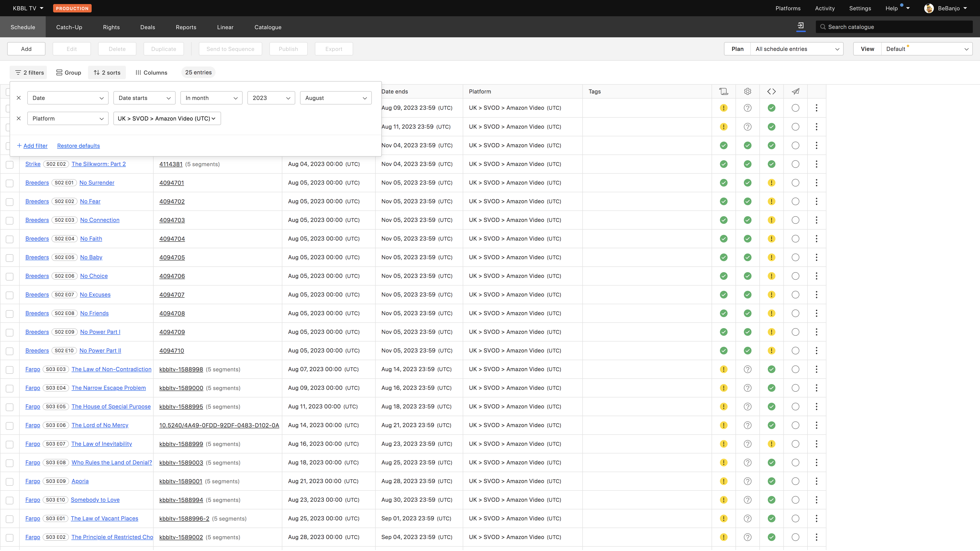Switch to the Catch-Up tab
This screenshot has width=980, height=551.
[x=69, y=27]
